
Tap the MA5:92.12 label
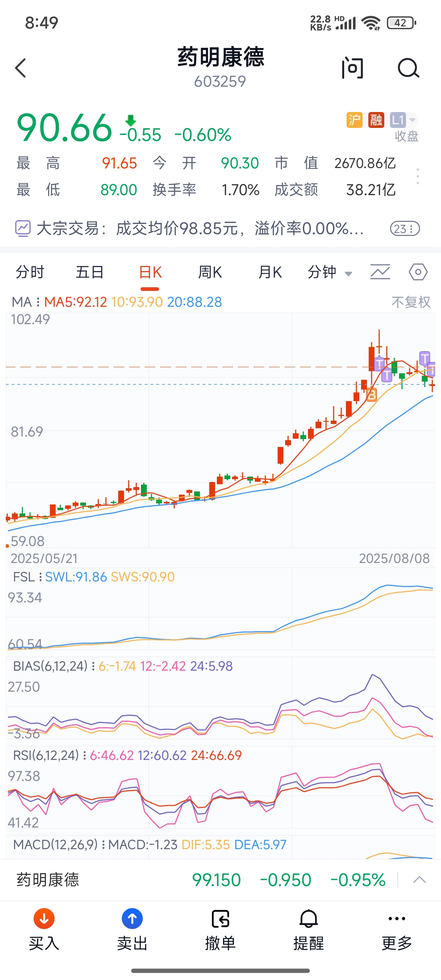pyautogui.click(x=75, y=302)
